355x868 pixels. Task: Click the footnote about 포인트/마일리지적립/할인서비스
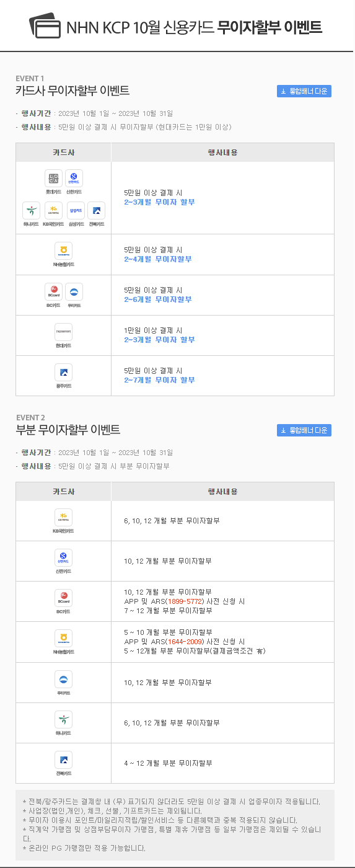coord(159,820)
